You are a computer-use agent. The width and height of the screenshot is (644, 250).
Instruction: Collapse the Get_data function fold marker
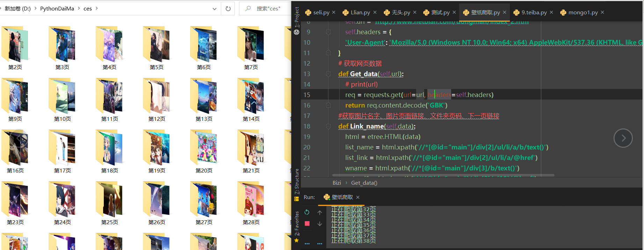(328, 74)
